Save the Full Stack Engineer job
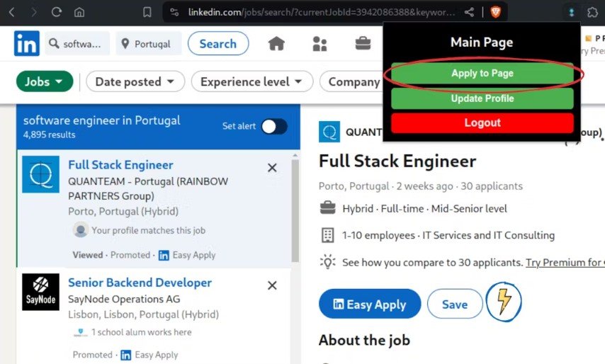Viewport: 605px width, 364px height. (455, 305)
